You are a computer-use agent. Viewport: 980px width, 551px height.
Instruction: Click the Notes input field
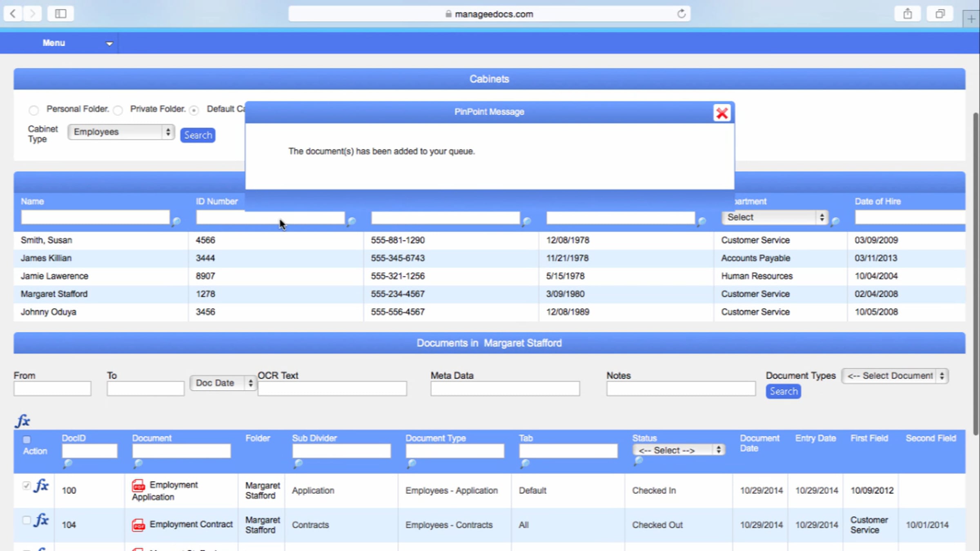pyautogui.click(x=681, y=389)
